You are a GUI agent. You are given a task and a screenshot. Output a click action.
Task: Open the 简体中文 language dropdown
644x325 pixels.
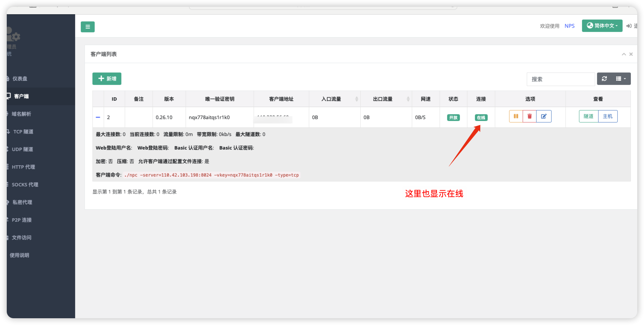602,26
